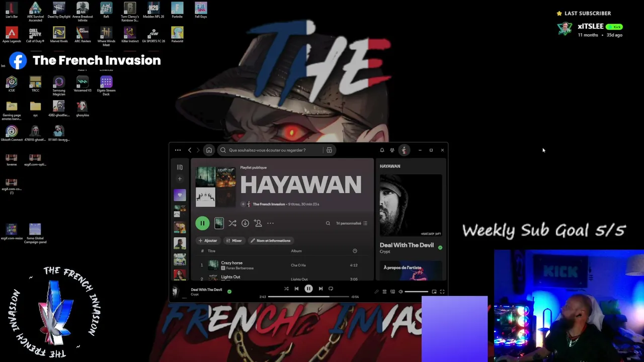Toggle liked checkmark next to Deal With The Devil in player bar
Viewport: 644px width, 362px height.
[229, 291]
